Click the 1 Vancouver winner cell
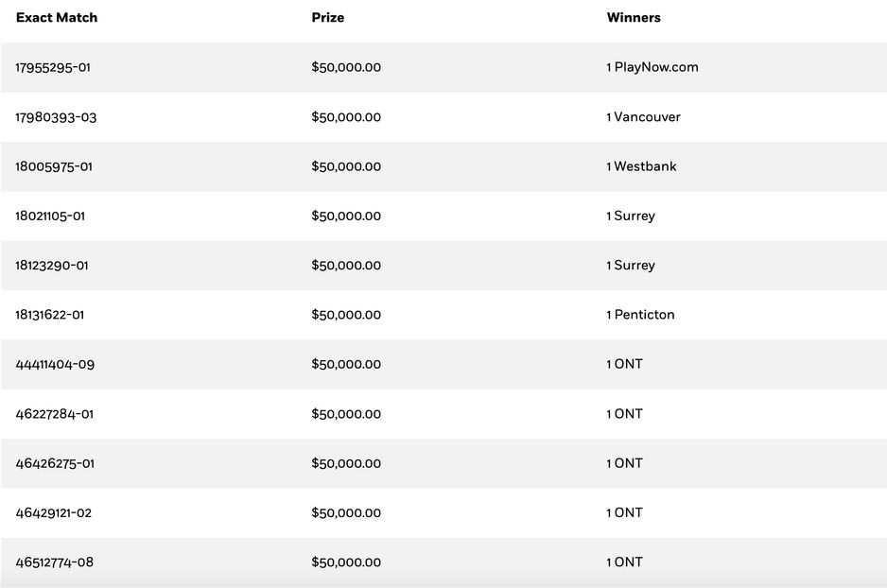The width and height of the screenshot is (887, 588). pos(643,117)
